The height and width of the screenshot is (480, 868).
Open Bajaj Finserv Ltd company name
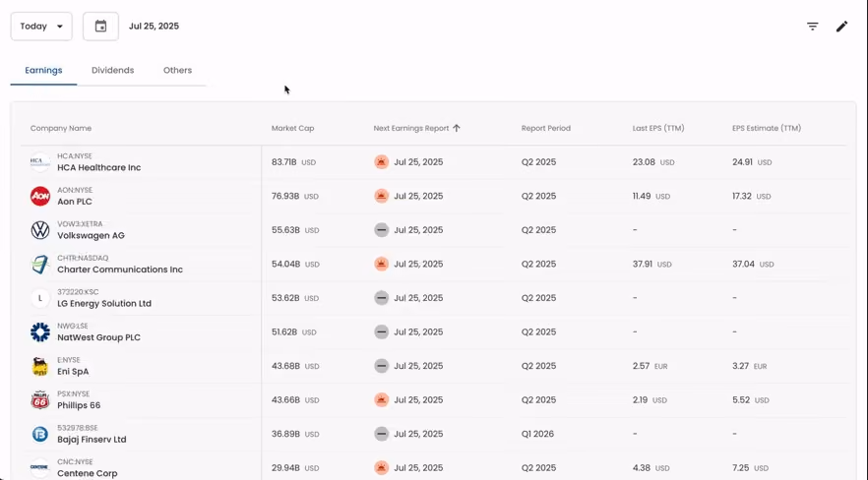coord(92,440)
